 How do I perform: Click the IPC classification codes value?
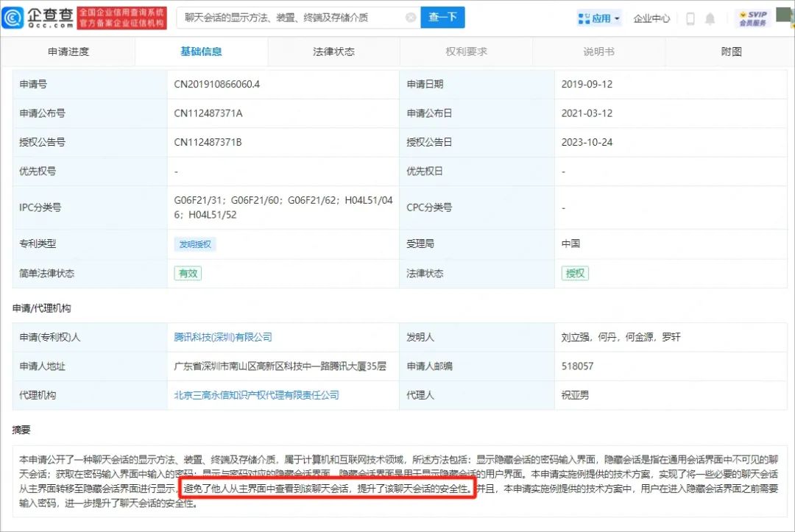coord(283,208)
